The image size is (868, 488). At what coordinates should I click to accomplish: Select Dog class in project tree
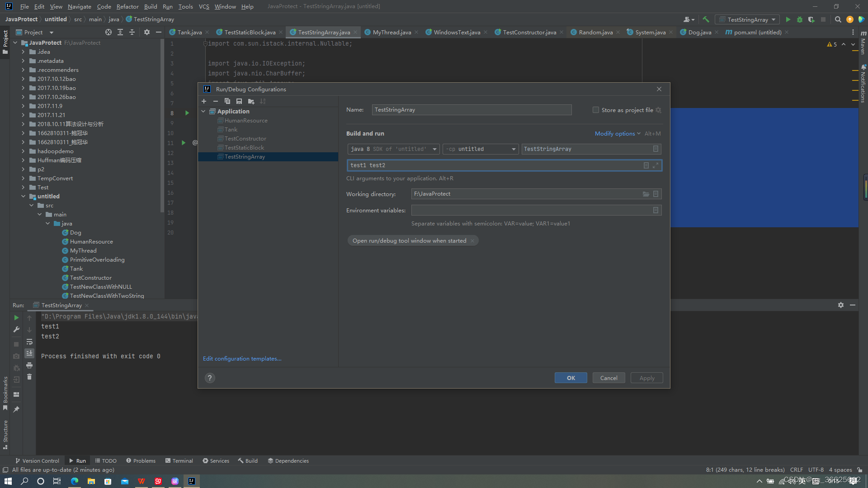coord(75,233)
